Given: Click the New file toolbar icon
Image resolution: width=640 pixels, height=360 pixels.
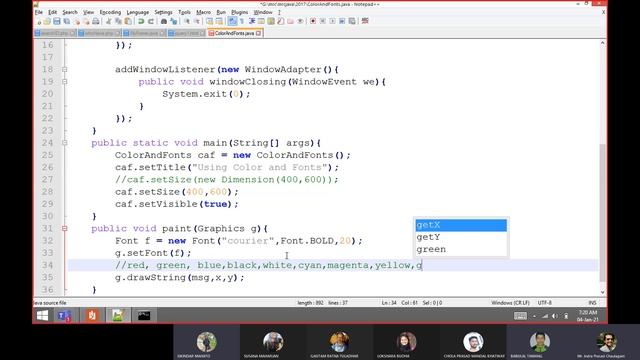Looking at the screenshot, I should click(39, 21).
